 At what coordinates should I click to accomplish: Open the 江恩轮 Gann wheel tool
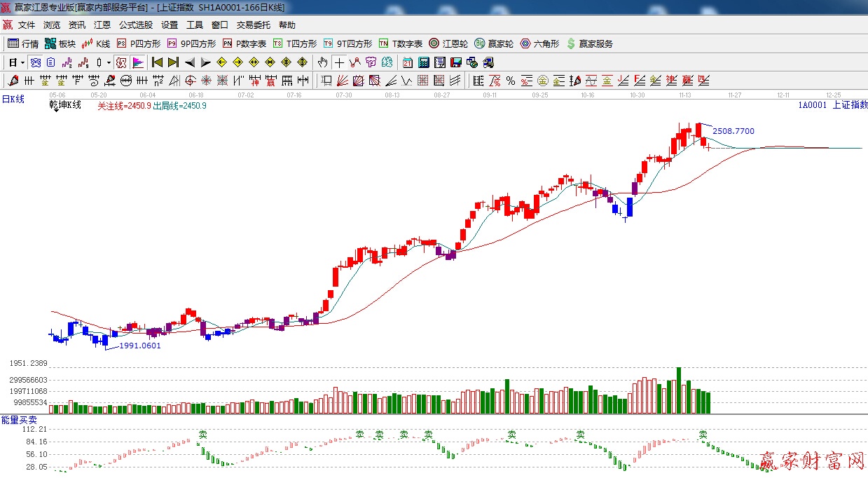coord(448,43)
